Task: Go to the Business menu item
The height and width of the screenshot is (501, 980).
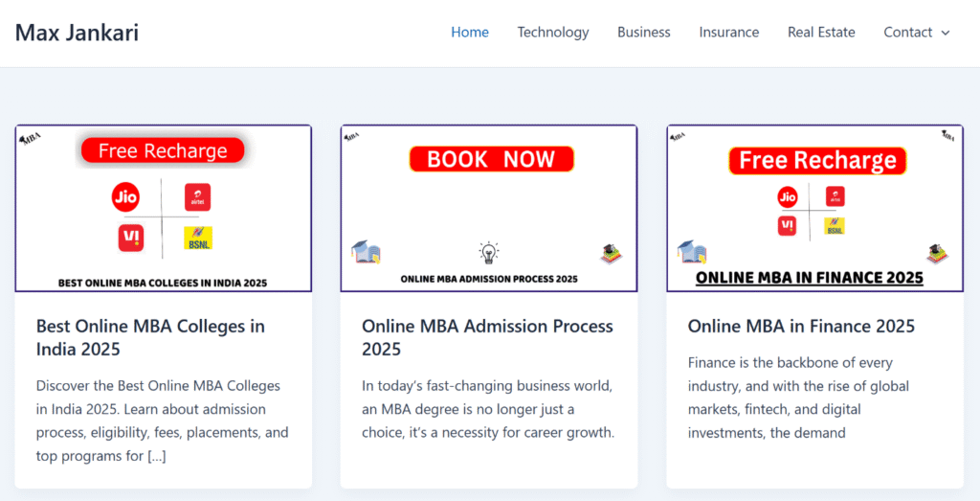Action: coord(643,33)
